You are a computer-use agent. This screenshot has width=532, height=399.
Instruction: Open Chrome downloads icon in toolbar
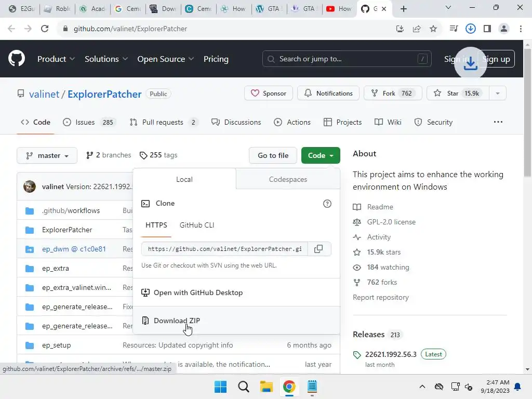click(x=471, y=29)
